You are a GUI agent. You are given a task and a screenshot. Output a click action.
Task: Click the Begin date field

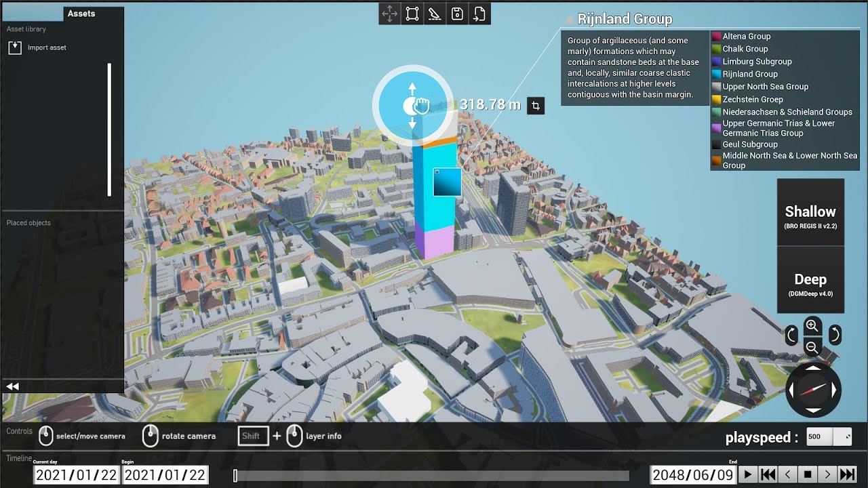165,474
